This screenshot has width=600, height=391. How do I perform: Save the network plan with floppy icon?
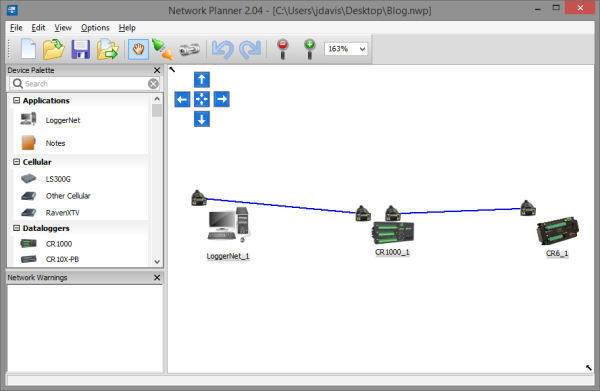pyautogui.click(x=80, y=49)
